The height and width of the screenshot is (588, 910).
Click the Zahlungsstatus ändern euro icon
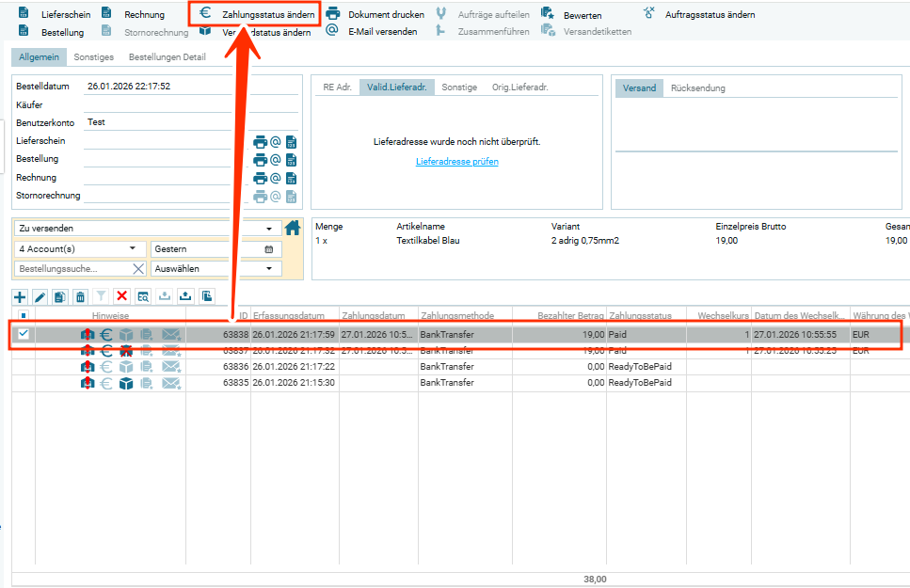205,14
